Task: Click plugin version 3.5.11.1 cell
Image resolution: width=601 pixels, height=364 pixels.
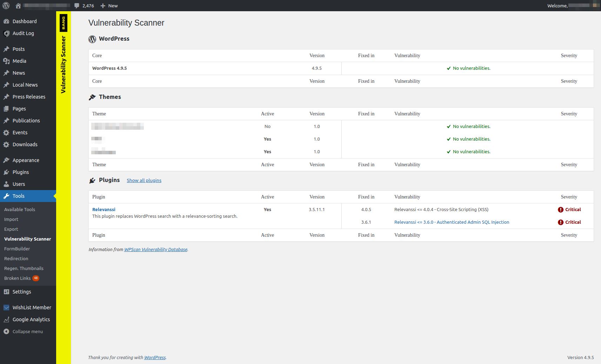Action: tap(316, 209)
